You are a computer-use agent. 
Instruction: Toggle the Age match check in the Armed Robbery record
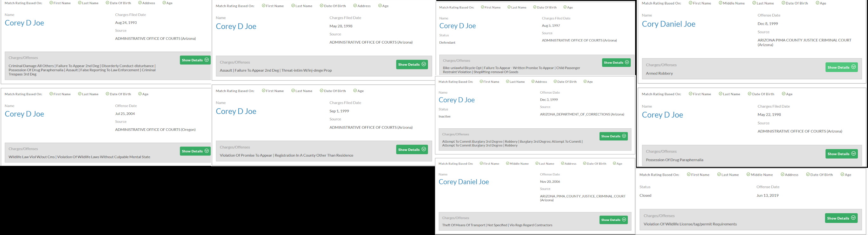pyautogui.click(x=817, y=3)
